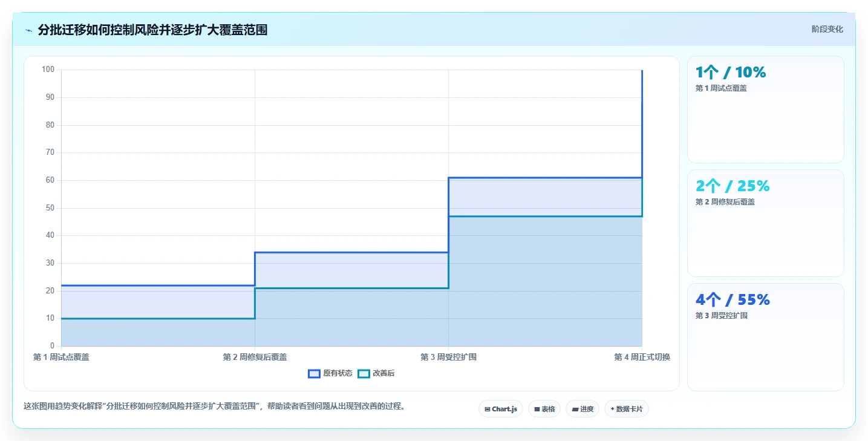Click x-axis label 第 3 周受控扩围

pos(448,358)
